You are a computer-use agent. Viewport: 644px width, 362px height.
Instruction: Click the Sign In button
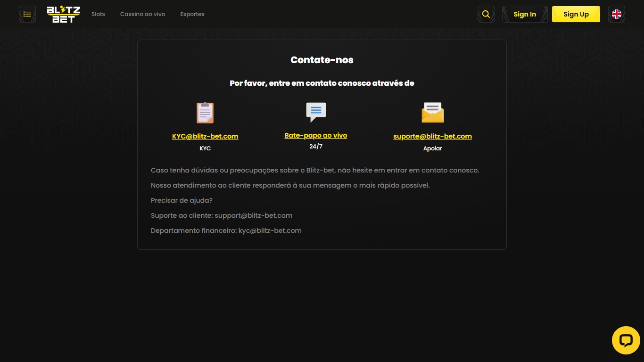(524, 14)
